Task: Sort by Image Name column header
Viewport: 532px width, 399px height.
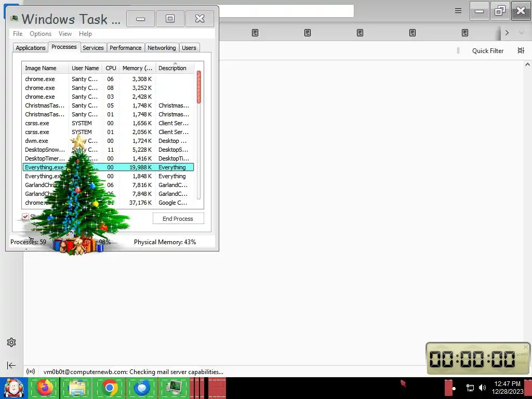Action: coord(46,68)
